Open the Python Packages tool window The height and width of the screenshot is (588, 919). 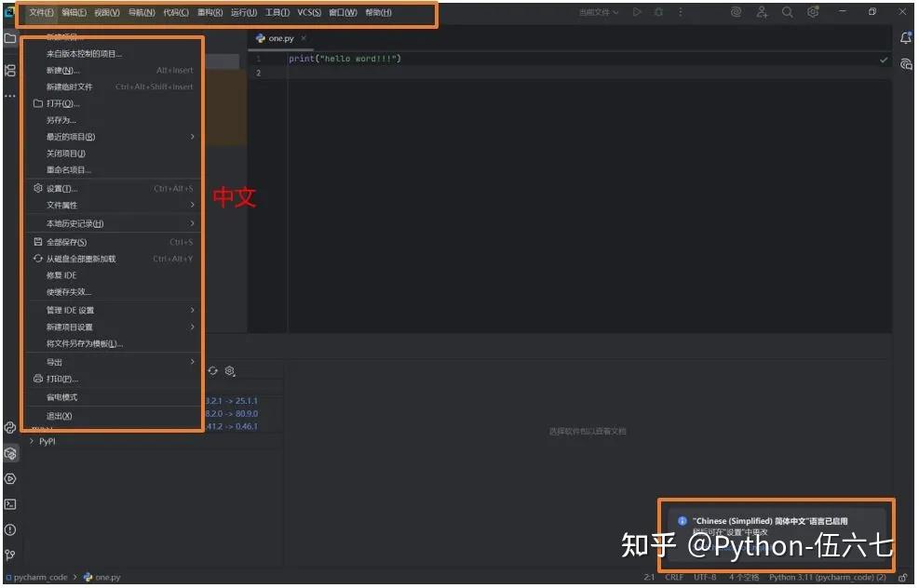click(10, 453)
